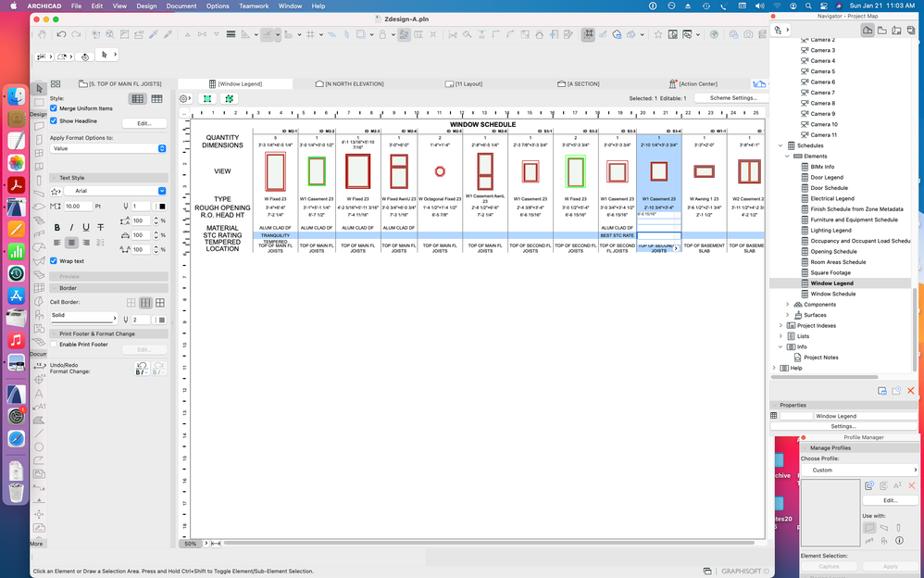Screen dimensions: 924x578
Task: Click the Underline text format icon
Action: 86,227
